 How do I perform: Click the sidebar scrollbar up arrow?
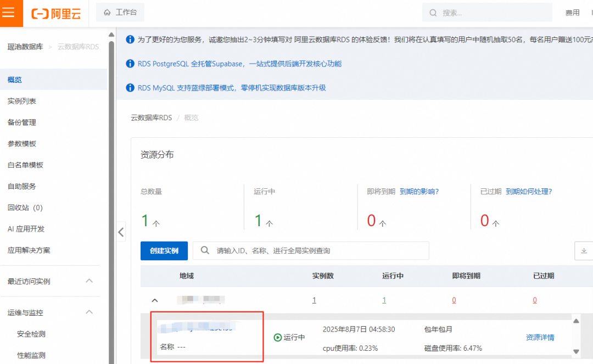click(111, 35)
